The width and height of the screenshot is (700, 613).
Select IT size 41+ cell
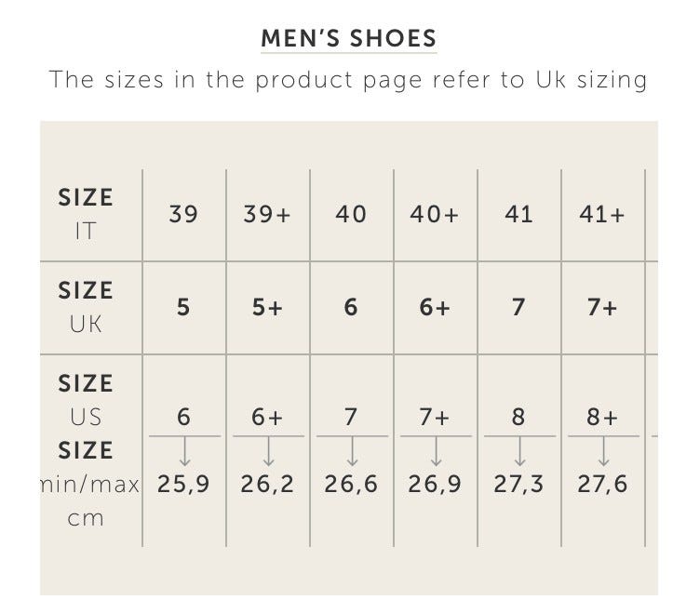[x=602, y=214]
